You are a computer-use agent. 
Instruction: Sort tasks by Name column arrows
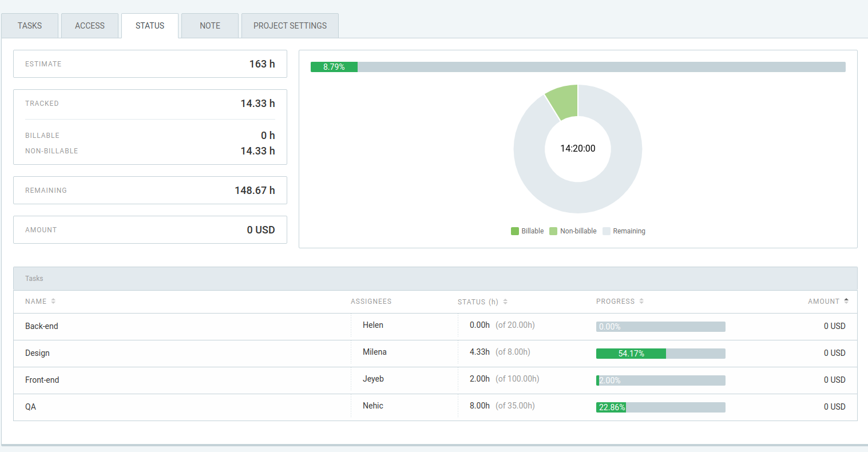[53, 301]
